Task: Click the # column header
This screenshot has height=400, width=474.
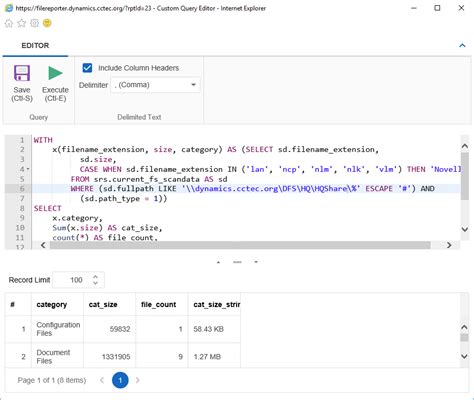Action: point(18,304)
